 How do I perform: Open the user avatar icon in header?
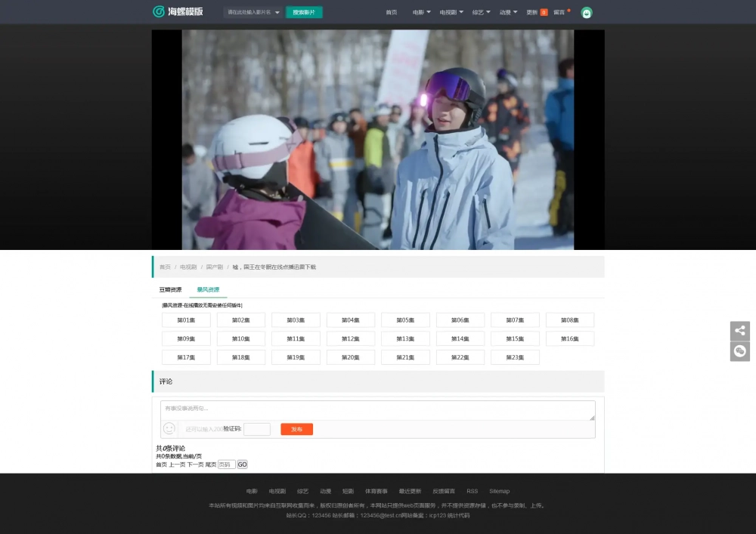tap(587, 13)
